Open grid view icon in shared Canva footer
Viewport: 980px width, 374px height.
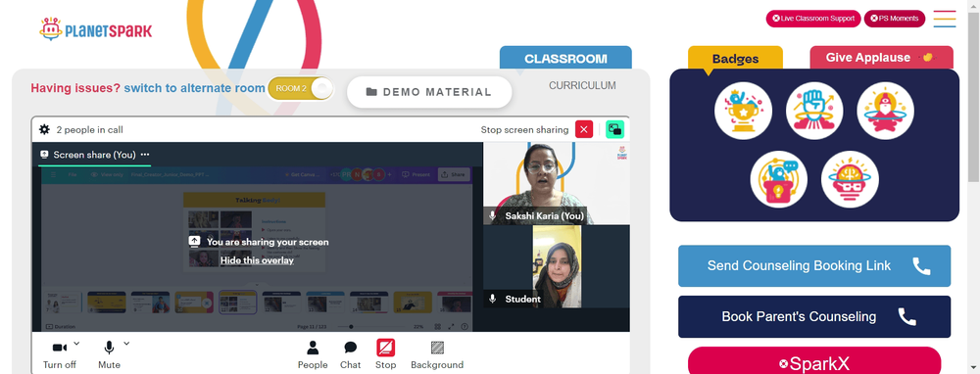pos(437,327)
